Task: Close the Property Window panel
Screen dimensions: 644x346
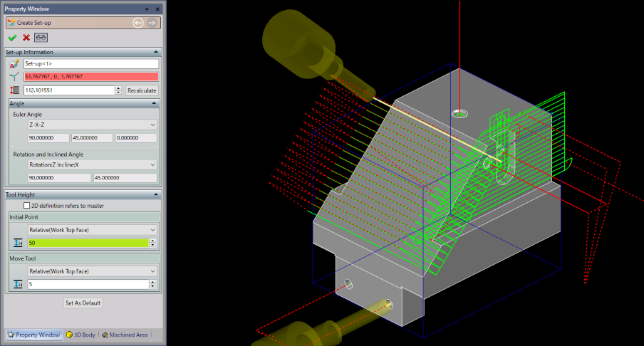Action: click(x=157, y=9)
